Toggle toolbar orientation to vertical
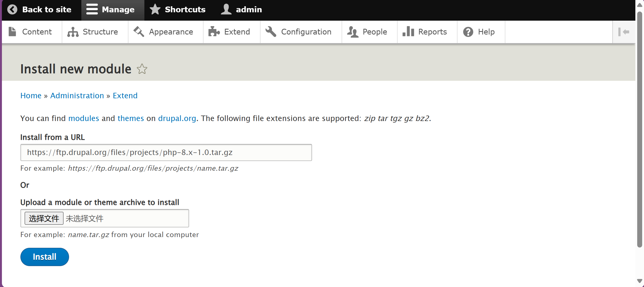 click(624, 32)
